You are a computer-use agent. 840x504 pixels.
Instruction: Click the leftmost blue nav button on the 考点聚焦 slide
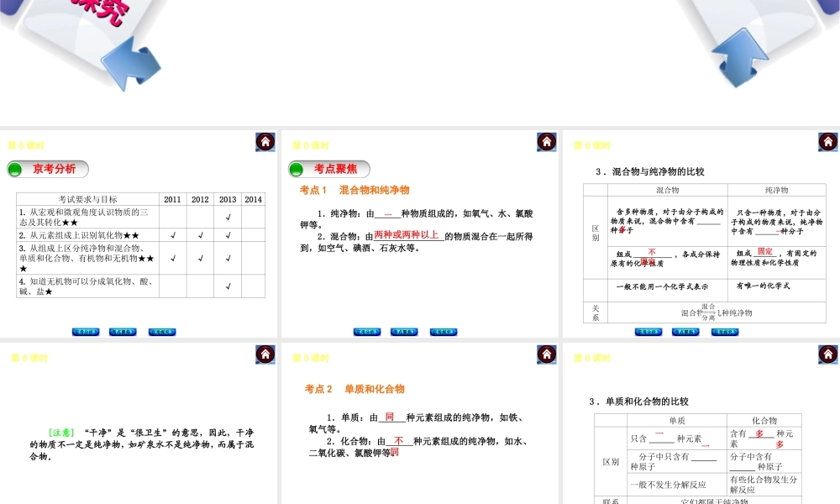coord(367,332)
